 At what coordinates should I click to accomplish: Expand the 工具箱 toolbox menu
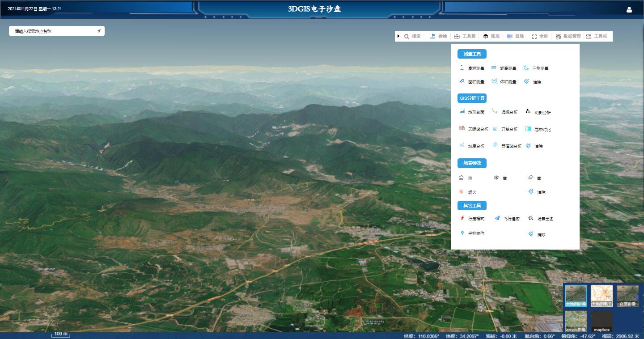(465, 36)
